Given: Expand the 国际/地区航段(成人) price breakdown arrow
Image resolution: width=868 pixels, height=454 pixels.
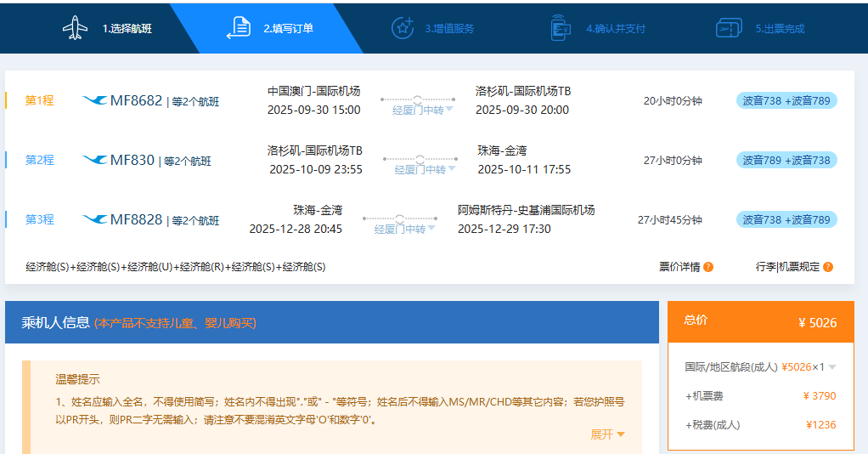Looking at the screenshot, I should pyautogui.click(x=832, y=367).
